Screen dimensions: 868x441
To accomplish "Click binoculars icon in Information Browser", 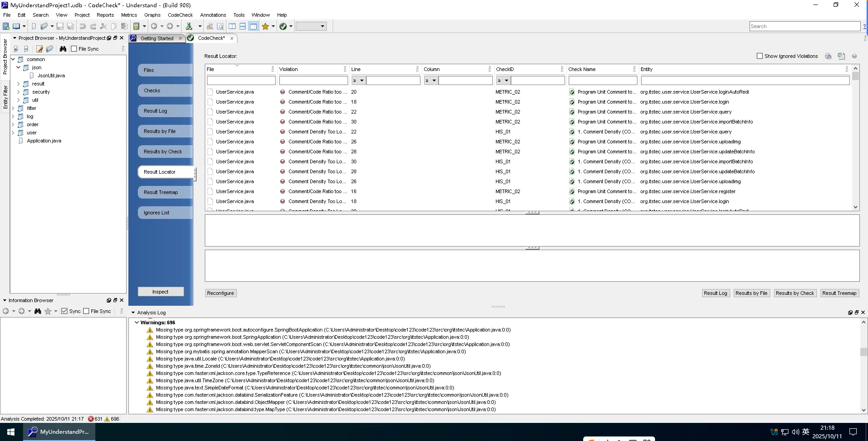I will (x=38, y=311).
